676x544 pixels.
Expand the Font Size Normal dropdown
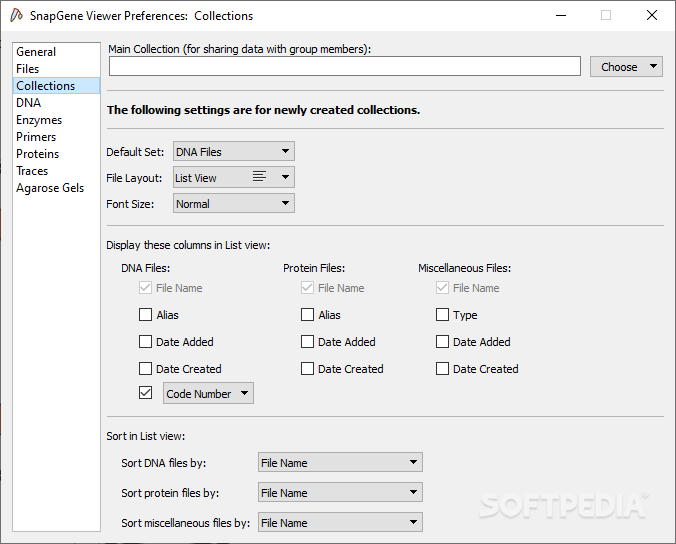click(x=234, y=203)
